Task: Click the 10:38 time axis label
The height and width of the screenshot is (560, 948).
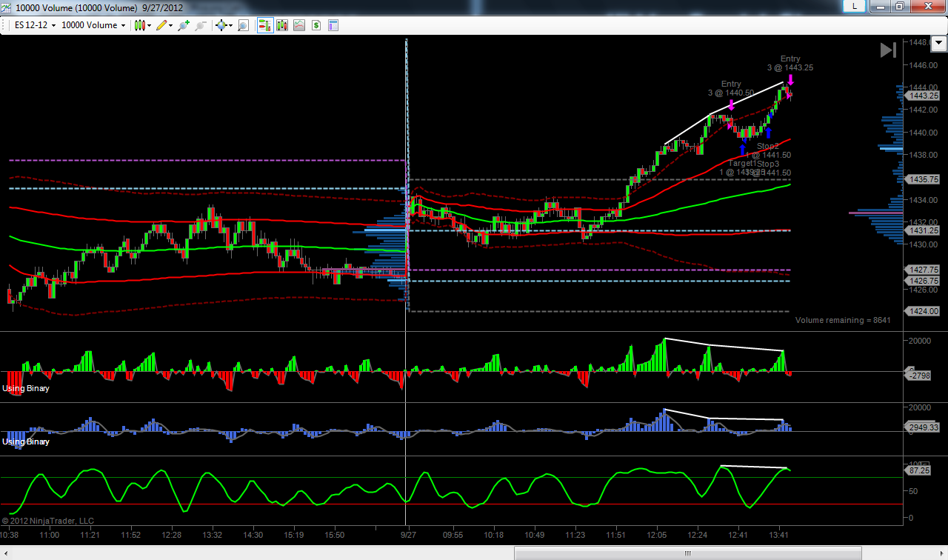Action: (x=10, y=534)
